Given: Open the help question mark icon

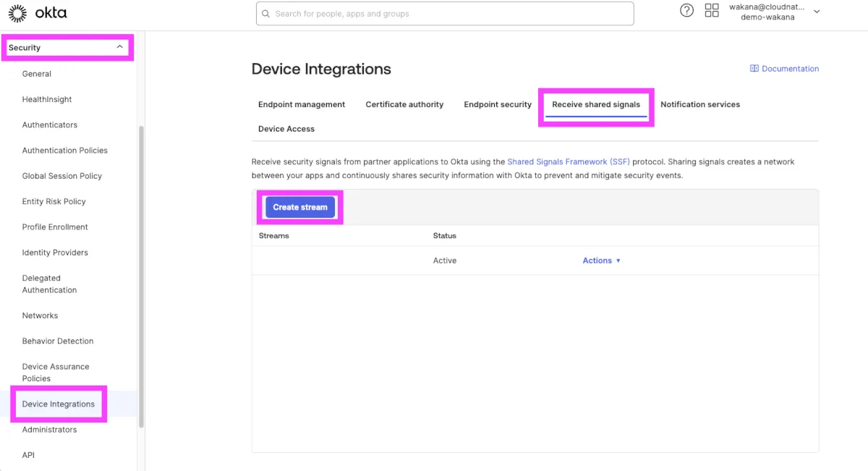Looking at the screenshot, I should coord(686,11).
